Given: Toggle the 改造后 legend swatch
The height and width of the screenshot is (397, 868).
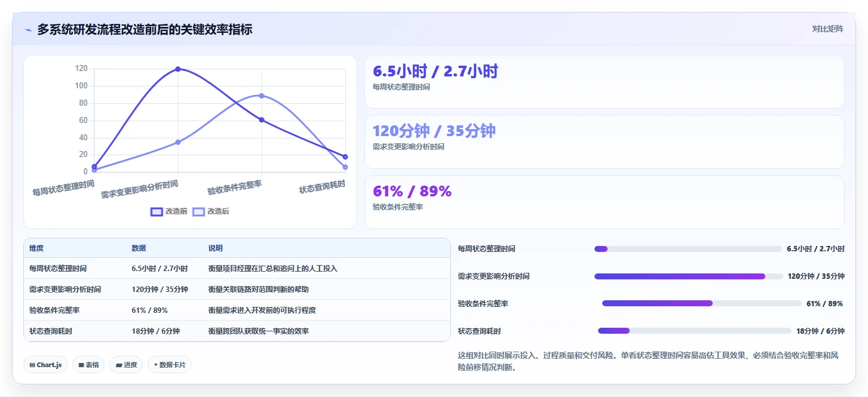Looking at the screenshot, I should click(x=198, y=211).
